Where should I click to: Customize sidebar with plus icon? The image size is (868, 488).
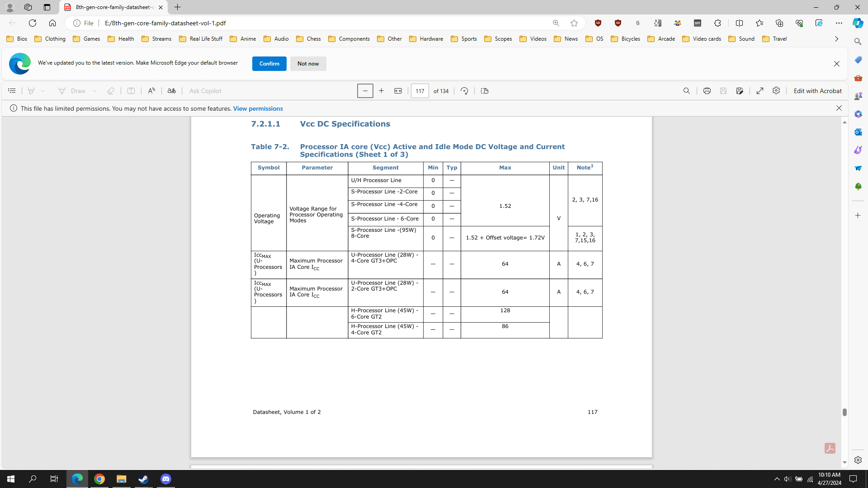[x=858, y=216]
